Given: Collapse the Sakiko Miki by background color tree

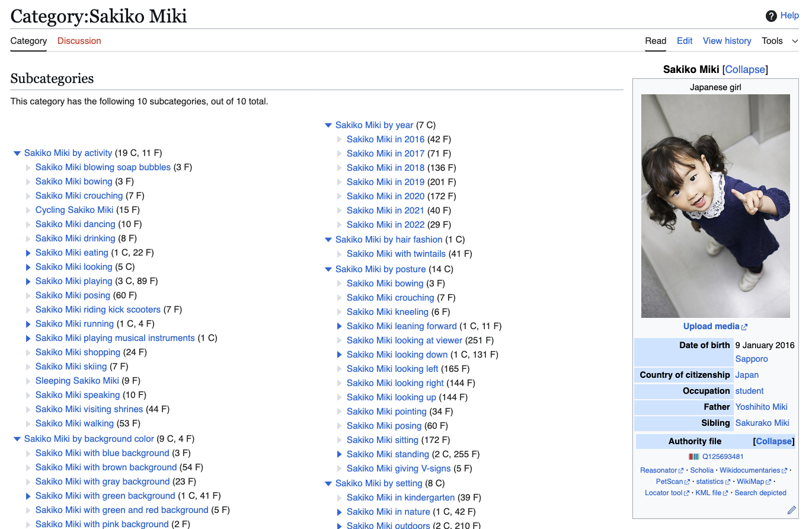Looking at the screenshot, I should (17, 439).
